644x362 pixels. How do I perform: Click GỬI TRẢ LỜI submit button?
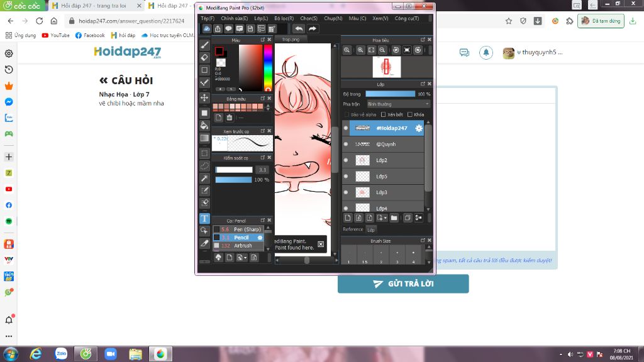pos(403,283)
